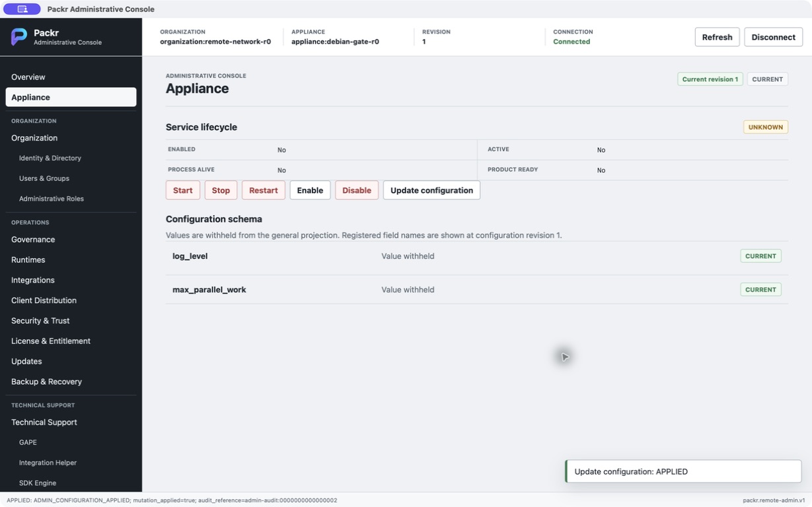Click the Service lifecycle heading

coord(202,127)
